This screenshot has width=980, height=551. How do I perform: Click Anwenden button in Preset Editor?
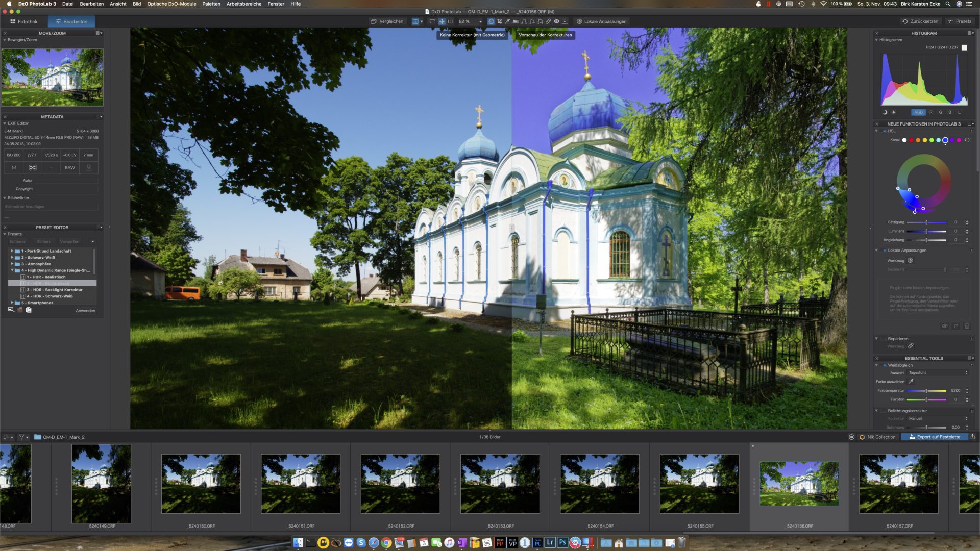(x=84, y=310)
